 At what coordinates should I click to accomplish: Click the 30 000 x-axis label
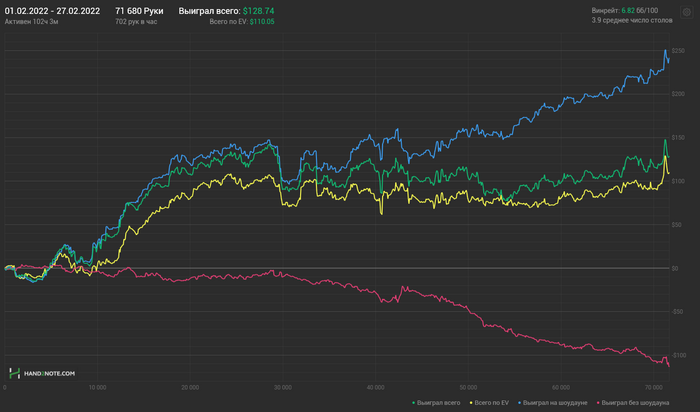coord(283,387)
